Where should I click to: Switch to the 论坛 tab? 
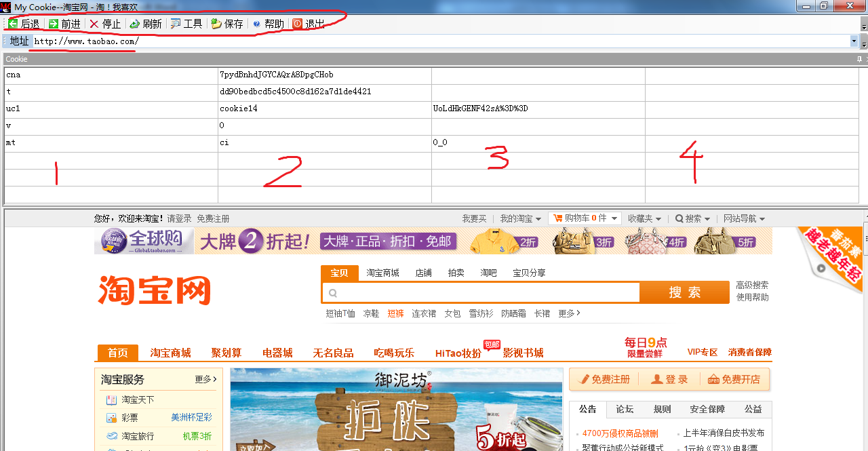[625, 409]
